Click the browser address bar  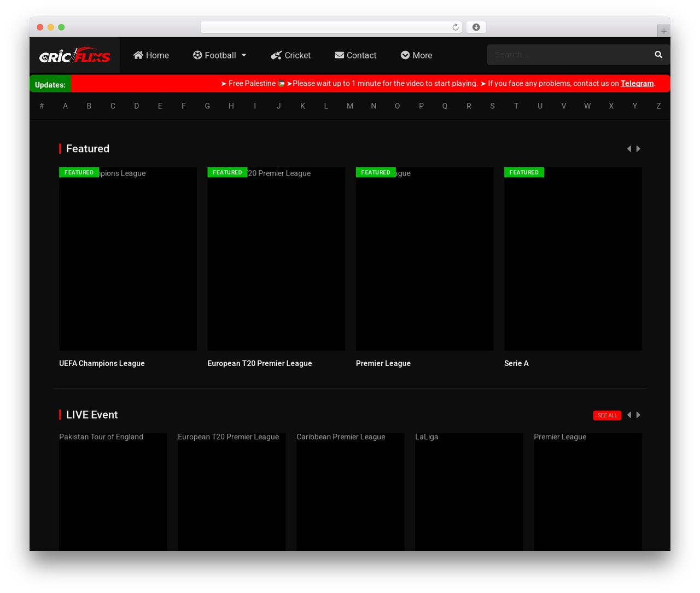331,27
